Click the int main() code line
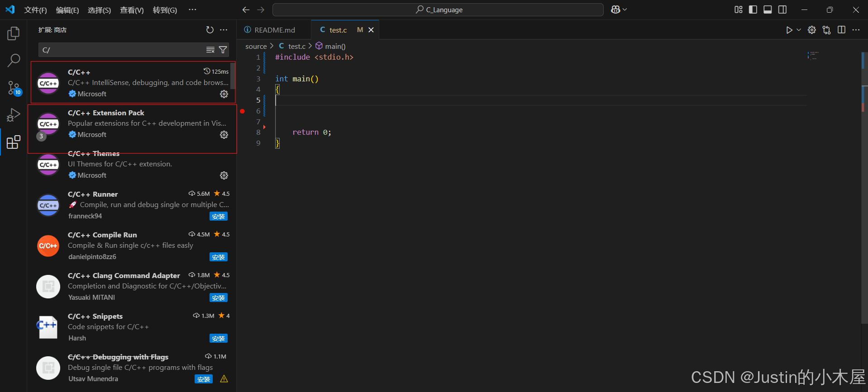The width and height of the screenshot is (868, 392). [297, 79]
